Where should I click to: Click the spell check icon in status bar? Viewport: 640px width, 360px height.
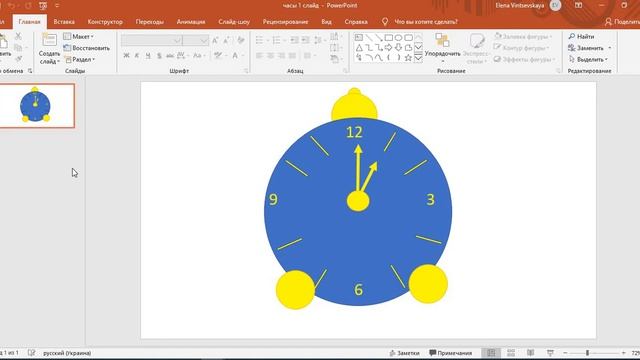(x=31, y=353)
